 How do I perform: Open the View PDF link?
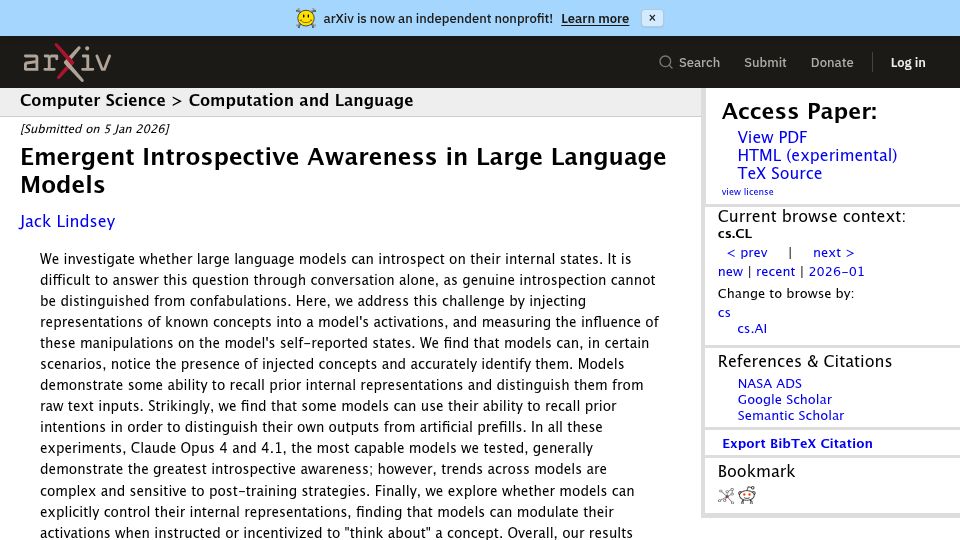[772, 137]
